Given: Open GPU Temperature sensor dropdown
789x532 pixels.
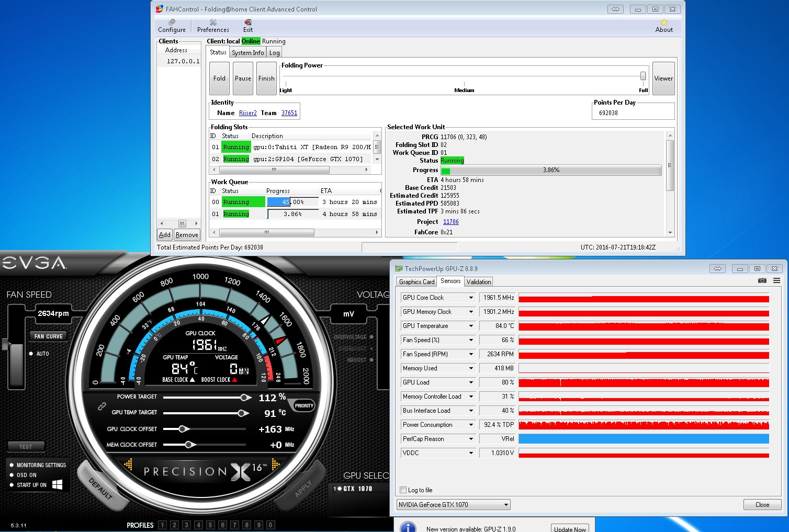Looking at the screenshot, I should 470,326.
